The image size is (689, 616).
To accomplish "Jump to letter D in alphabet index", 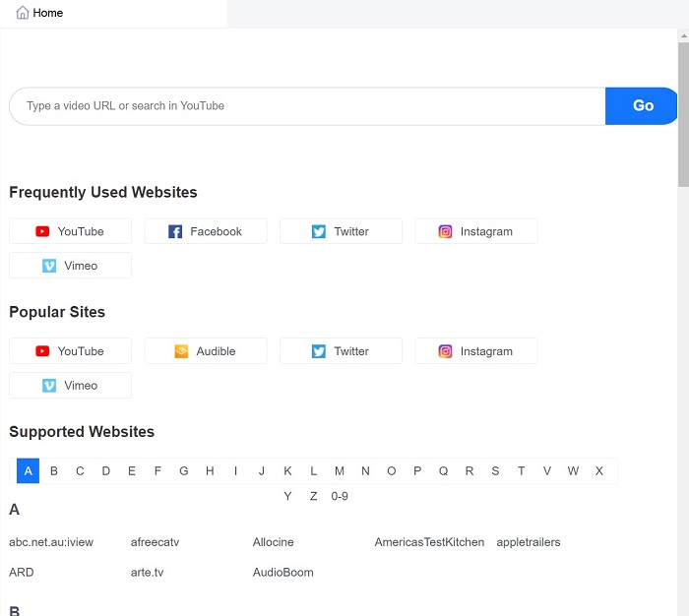I will pyautogui.click(x=106, y=471).
